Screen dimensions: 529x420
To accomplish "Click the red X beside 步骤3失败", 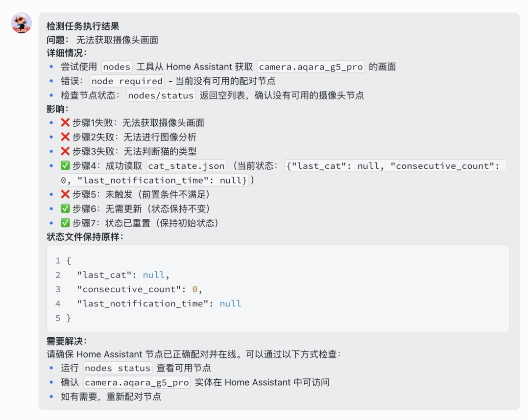I will coord(65,152).
